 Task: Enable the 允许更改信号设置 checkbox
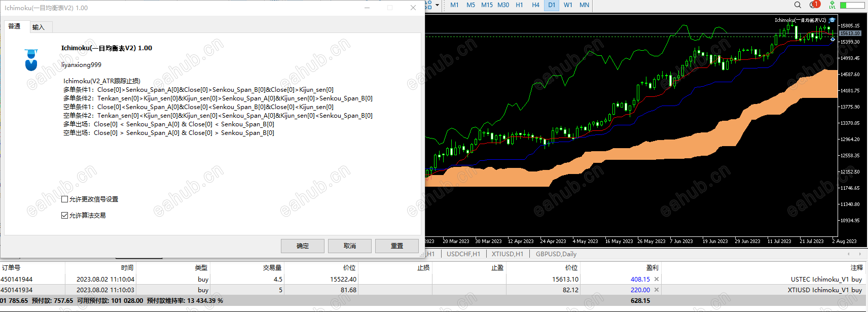point(64,199)
